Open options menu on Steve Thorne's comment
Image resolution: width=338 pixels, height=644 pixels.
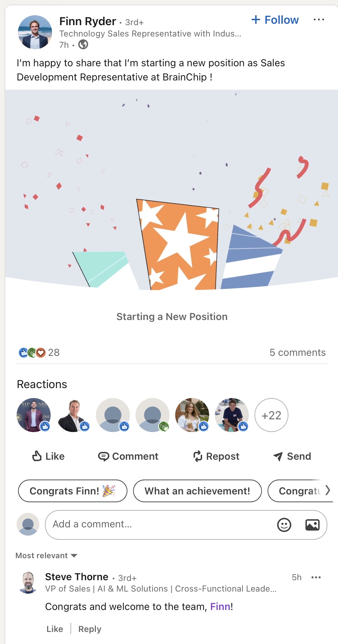(316, 577)
